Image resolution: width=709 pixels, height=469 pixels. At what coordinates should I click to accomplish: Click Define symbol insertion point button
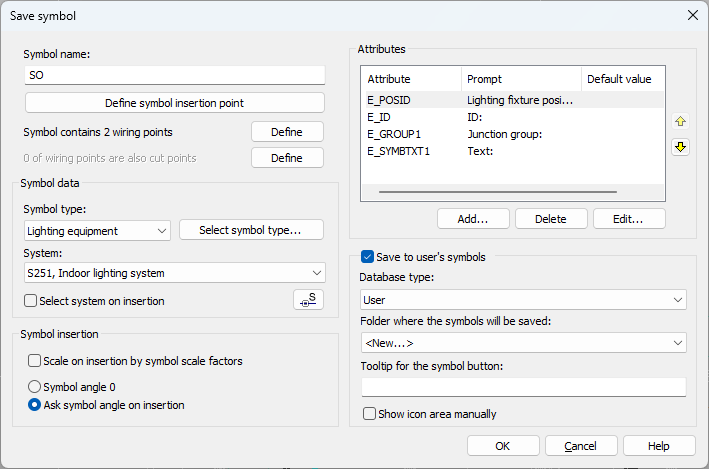[174, 103]
